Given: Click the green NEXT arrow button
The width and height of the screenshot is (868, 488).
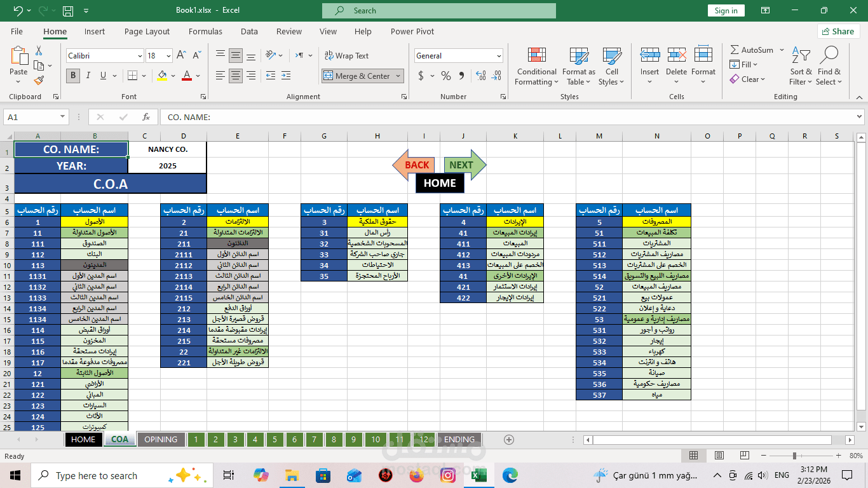Looking at the screenshot, I should 465,165.
